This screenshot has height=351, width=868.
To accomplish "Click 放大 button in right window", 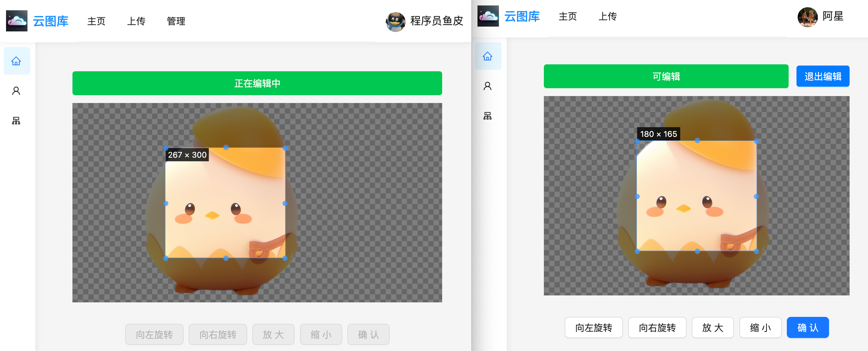I will 712,327.
